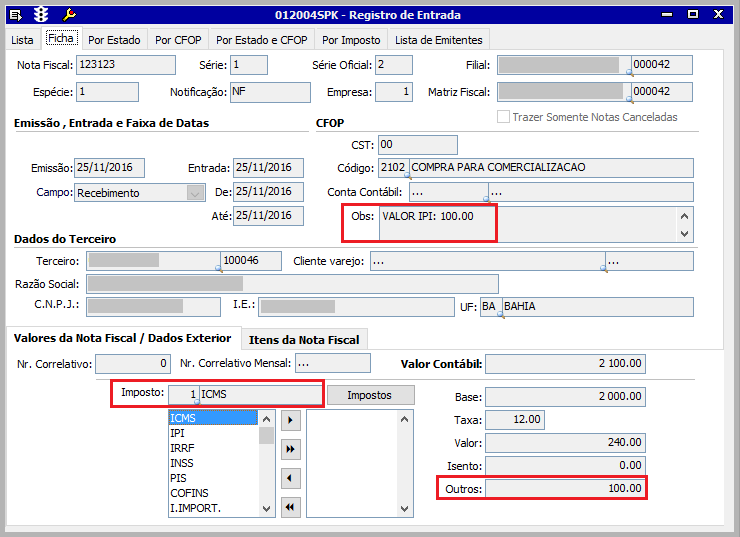
Task: Select IPI in the tax list
Action: [213, 433]
